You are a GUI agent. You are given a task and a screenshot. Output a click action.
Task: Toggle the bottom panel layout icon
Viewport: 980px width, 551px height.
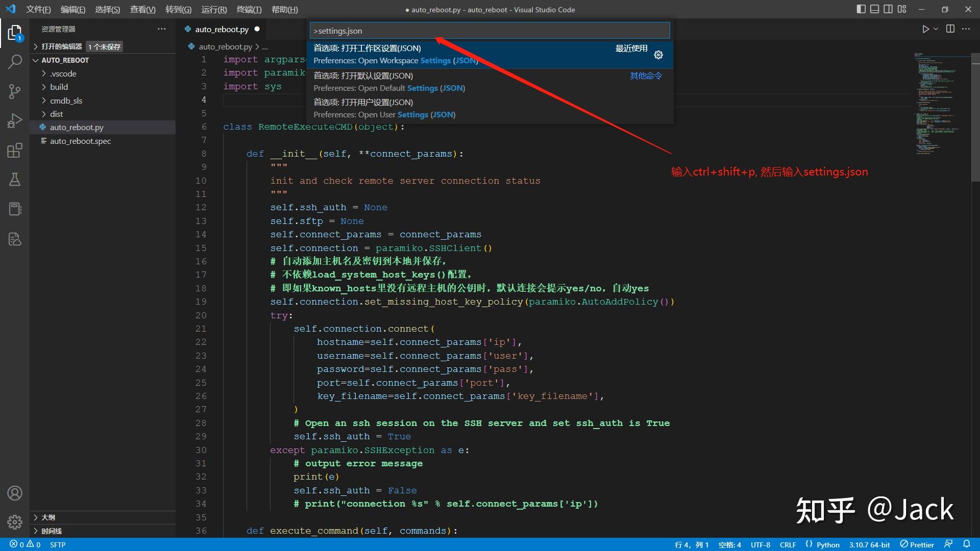pyautogui.click(x=875, y=9)
